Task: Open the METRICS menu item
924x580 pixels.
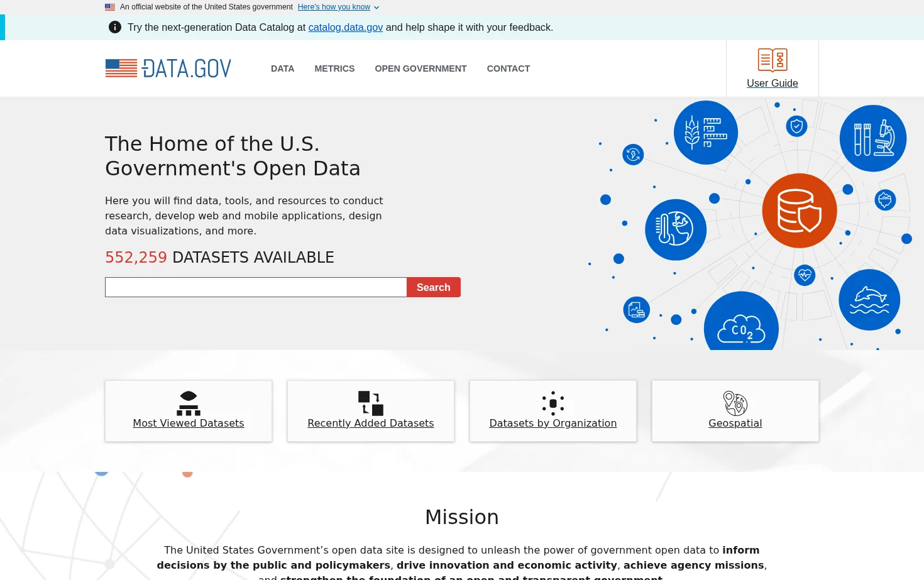Action: click(x=334, y=68)
